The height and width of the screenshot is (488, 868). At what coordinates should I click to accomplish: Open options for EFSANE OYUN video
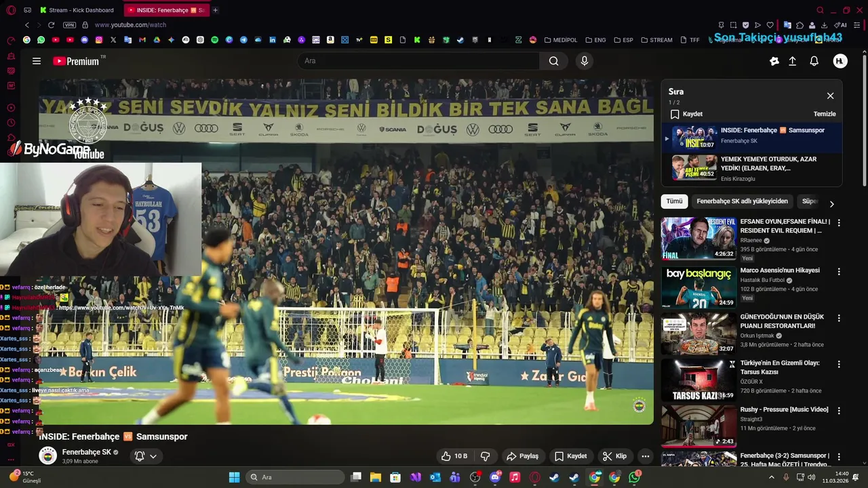point(839,223)
